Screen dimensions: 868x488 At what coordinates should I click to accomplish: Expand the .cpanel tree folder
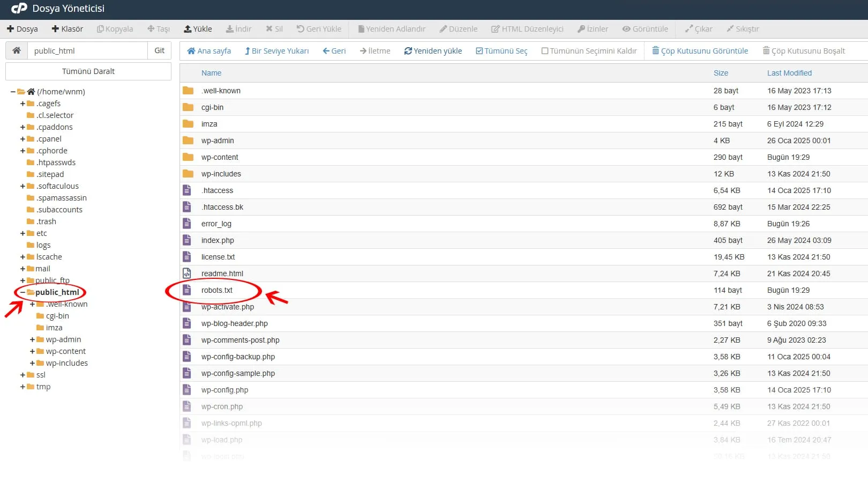pyautogui.click(x=23, y=139)
